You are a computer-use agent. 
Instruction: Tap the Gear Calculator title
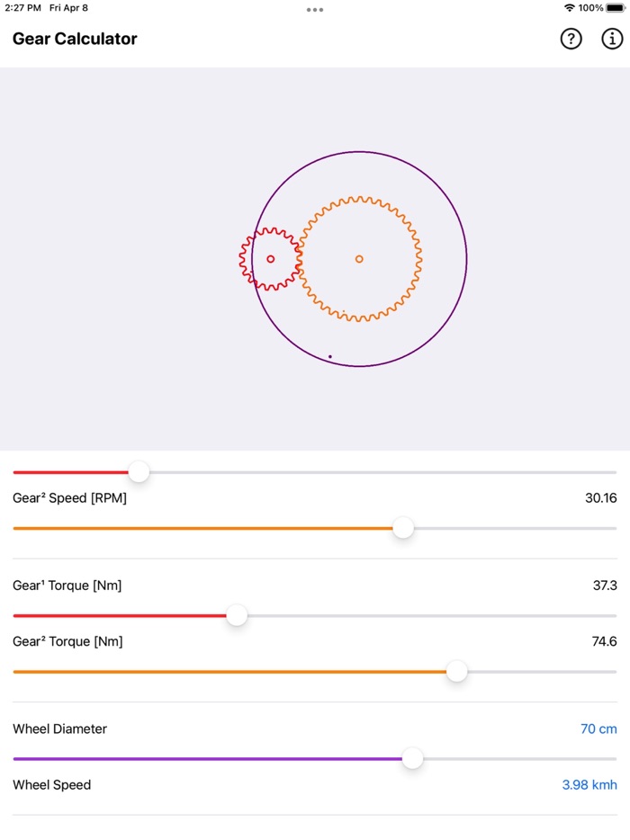[x=75, y=39]
